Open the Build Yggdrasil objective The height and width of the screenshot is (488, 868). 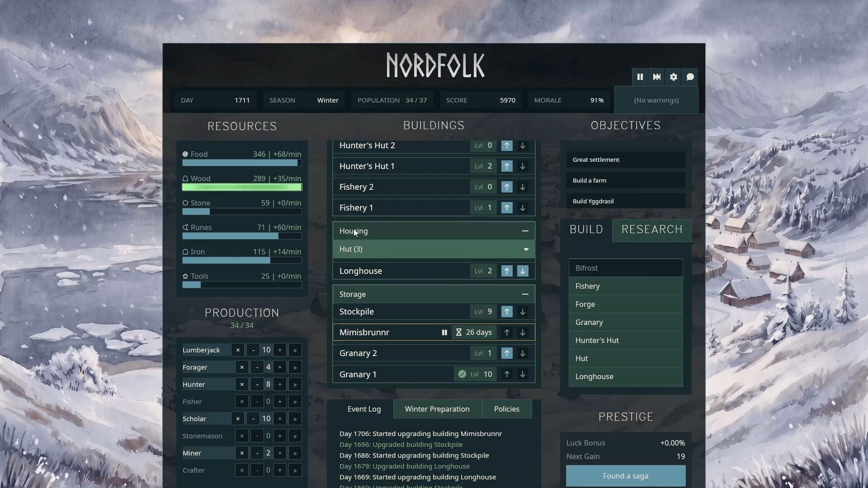626,201
